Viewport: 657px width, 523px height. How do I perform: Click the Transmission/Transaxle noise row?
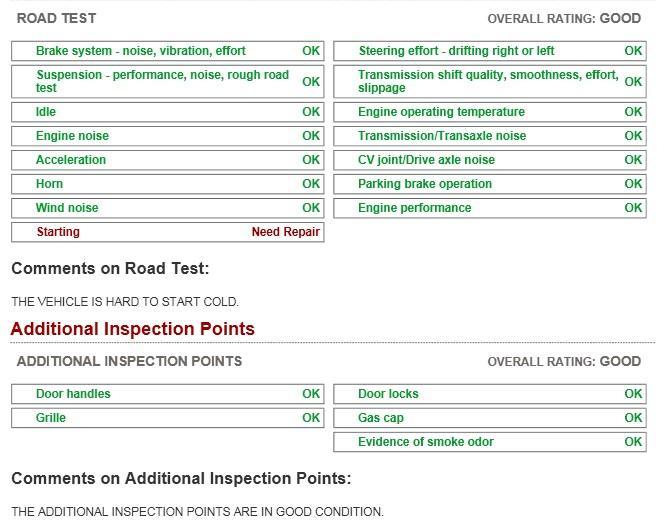[489, 136]
